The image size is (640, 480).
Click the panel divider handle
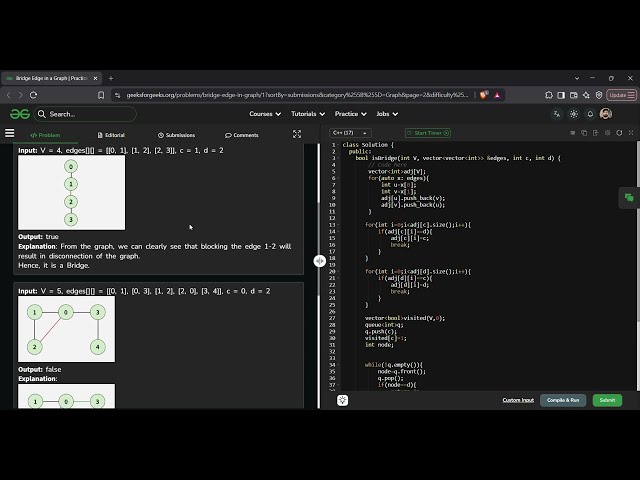pyautogui.click(x=320, y=261)
